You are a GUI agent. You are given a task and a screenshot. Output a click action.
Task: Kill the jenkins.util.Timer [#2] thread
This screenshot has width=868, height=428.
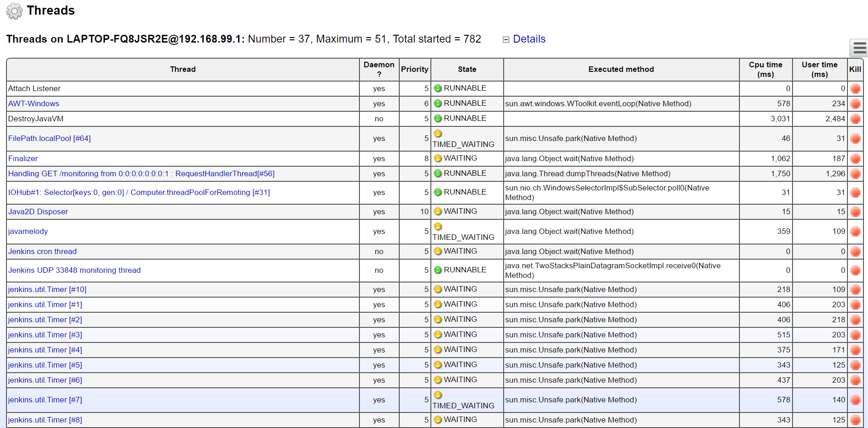(x=855, y=320)
